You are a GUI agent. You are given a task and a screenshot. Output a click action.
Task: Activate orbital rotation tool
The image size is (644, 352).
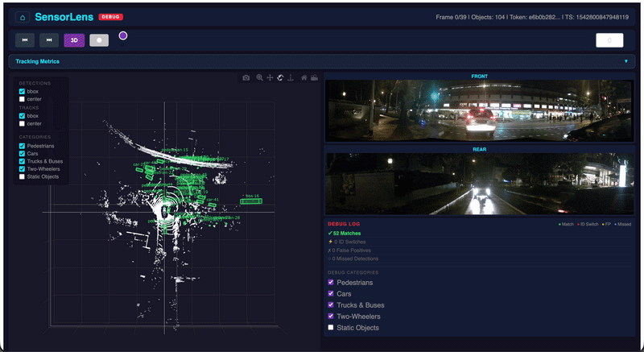(280, 77)
